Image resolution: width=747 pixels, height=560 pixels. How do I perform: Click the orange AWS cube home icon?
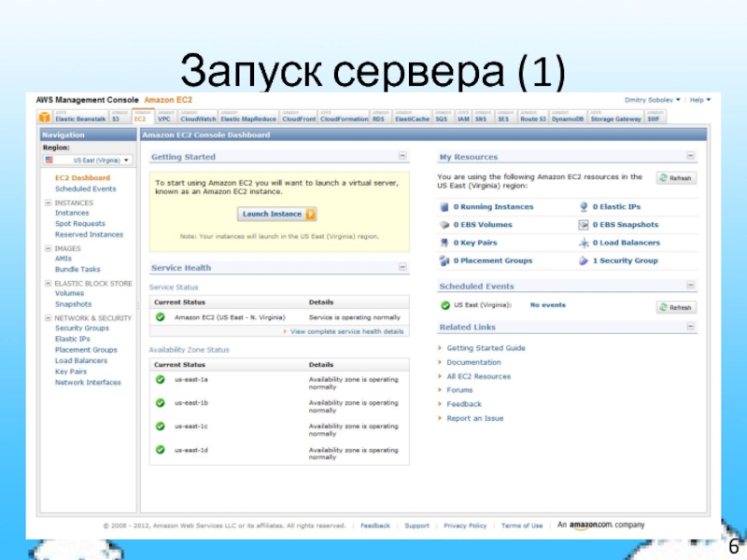[44, 118]
